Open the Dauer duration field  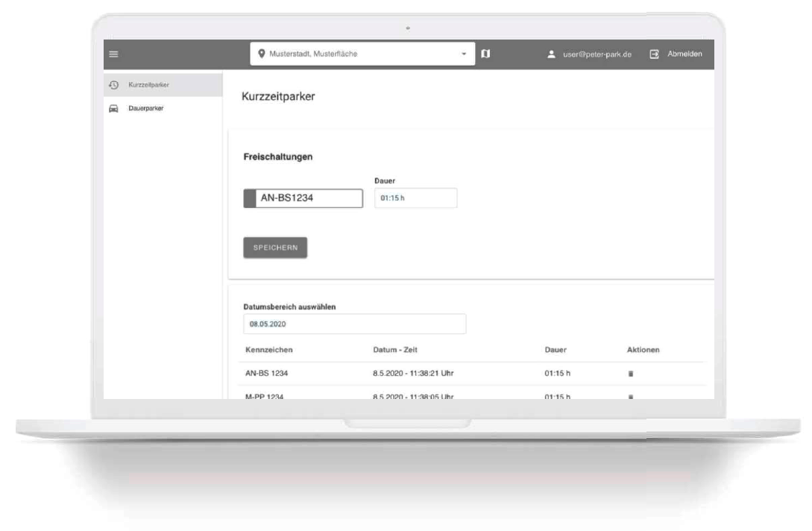point(415,198)
